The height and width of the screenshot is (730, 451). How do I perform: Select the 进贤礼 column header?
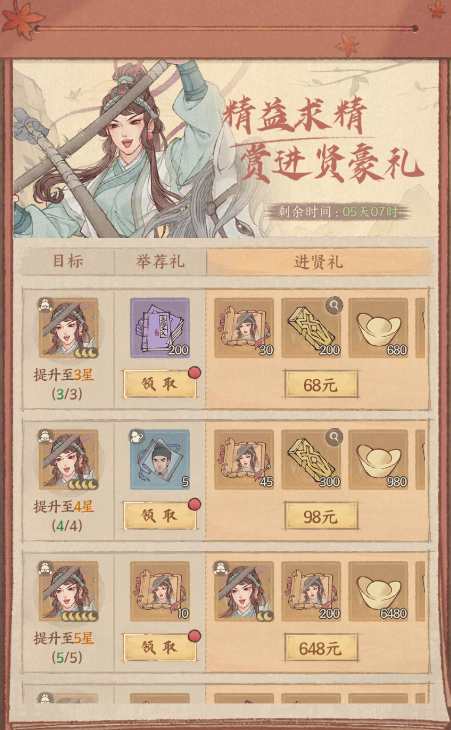[x=318, y=262]
